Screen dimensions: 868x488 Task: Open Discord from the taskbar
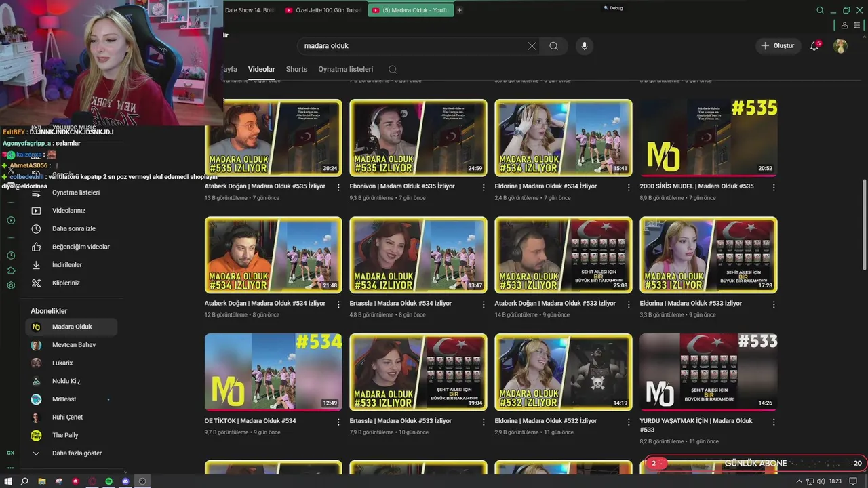[x=125, y=481]
